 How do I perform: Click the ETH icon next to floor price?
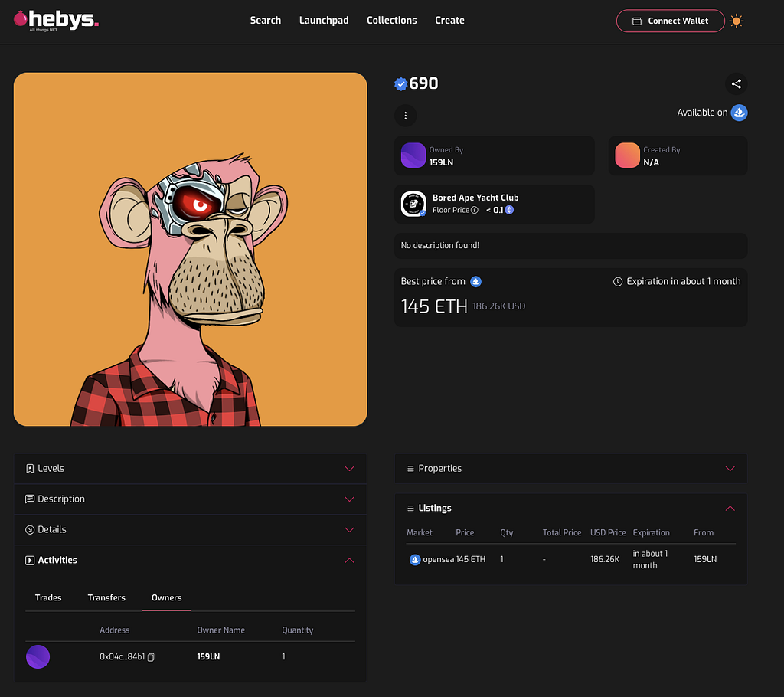click(x=509, y=210)
